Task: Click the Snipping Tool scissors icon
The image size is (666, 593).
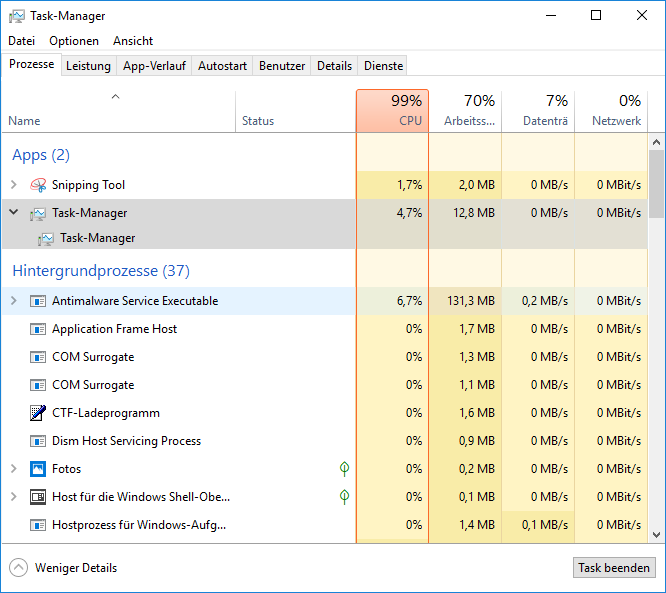Action: click(x=38, y=185)
